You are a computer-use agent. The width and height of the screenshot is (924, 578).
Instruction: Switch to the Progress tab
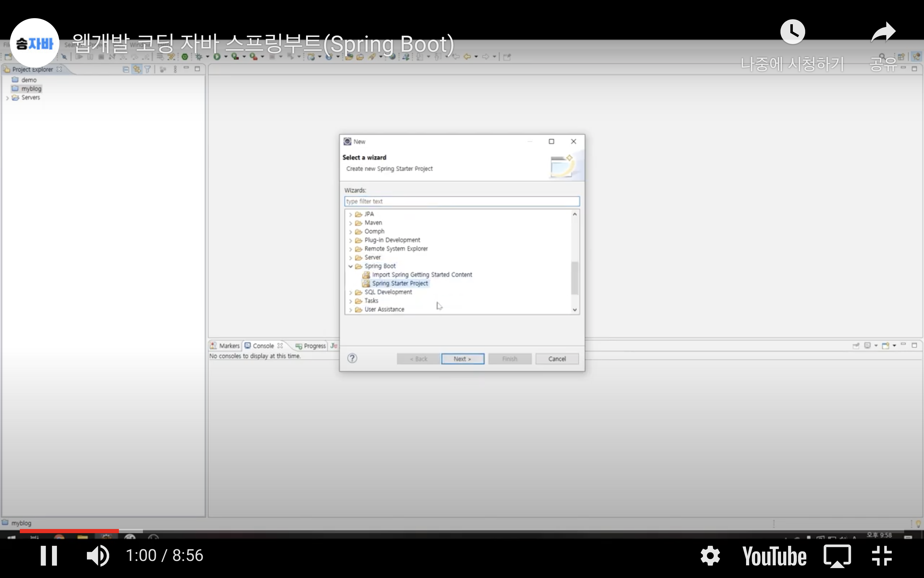[x=310, y=346]
